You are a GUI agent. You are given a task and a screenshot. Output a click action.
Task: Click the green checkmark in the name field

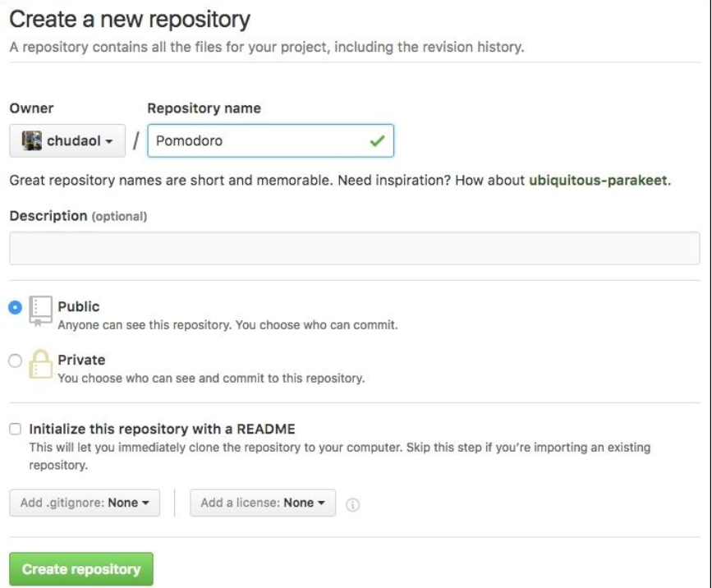377,140
